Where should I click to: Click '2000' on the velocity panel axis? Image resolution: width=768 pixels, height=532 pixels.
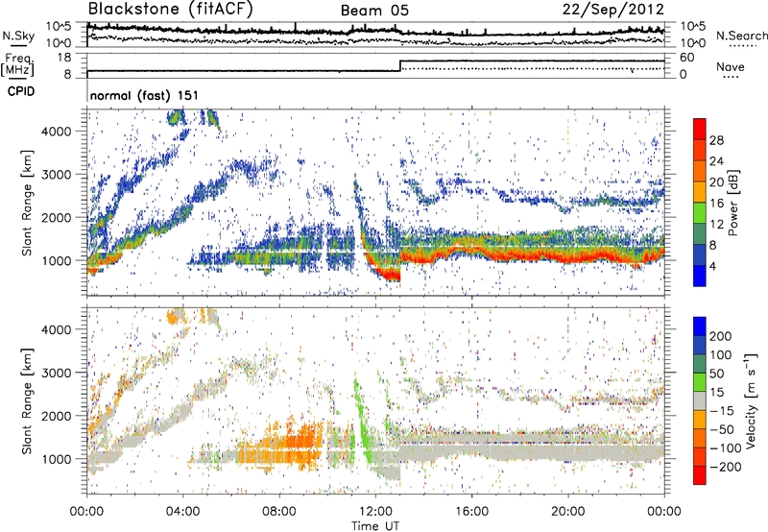click(x=57, y=416)
